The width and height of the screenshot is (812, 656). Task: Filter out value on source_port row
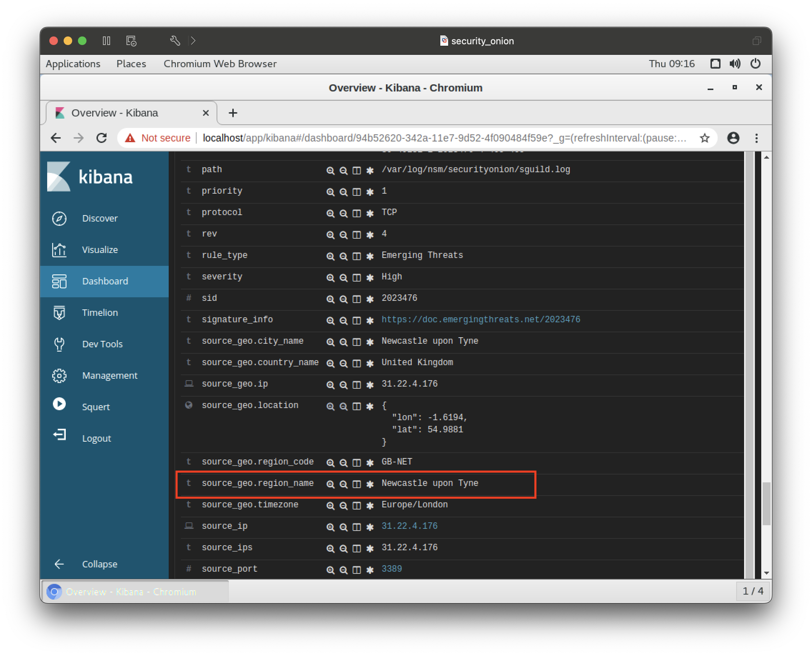343,570
